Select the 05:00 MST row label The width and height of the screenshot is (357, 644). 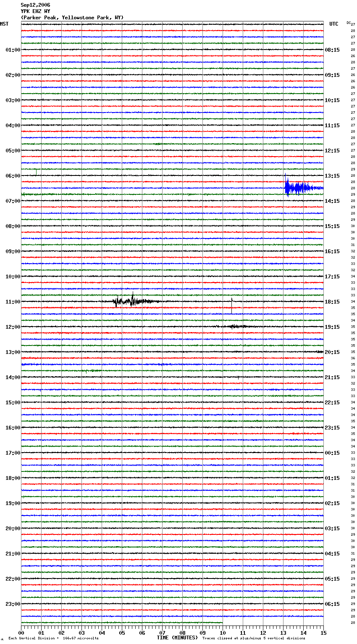tap(13, 151)
